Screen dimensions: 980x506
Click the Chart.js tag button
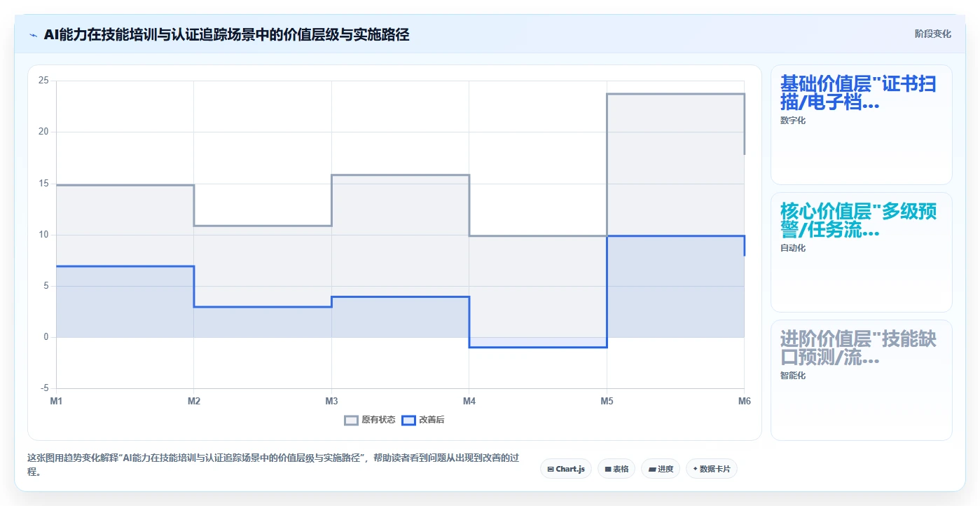567,469
